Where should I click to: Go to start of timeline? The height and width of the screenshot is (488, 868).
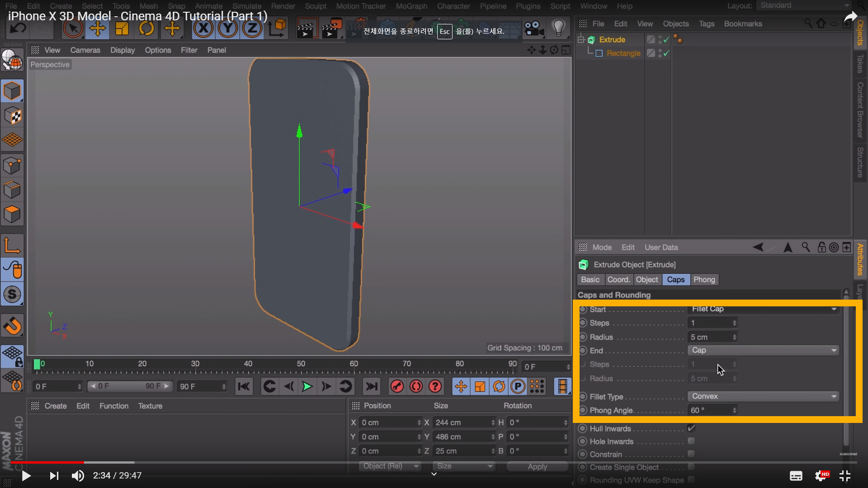click(x=244, y=387)
